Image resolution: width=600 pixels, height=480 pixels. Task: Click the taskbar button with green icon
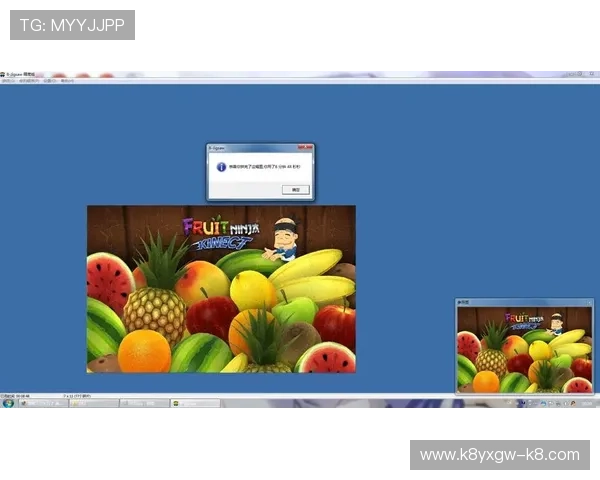[195, 403]
